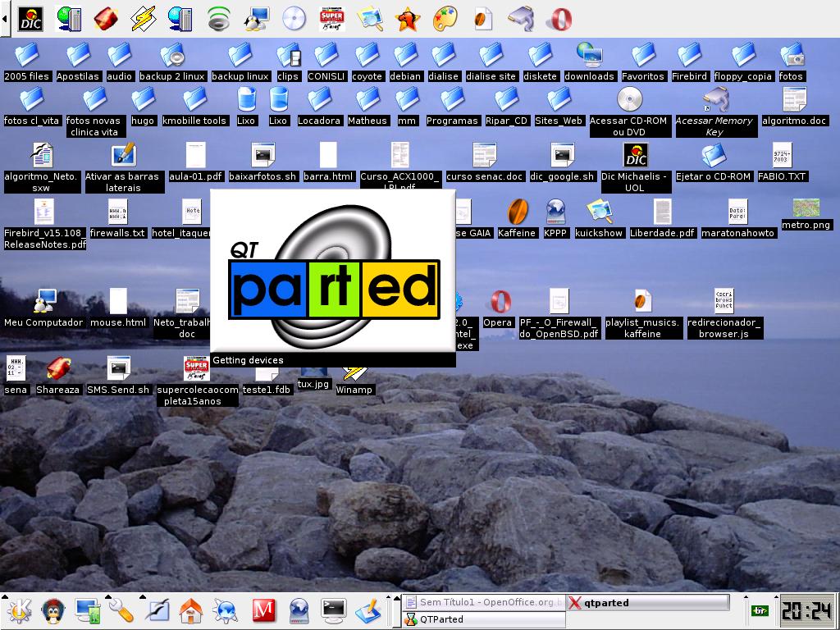840x630 pixels.
Task: Open the K menu in bottom panel
Action: 20,611
